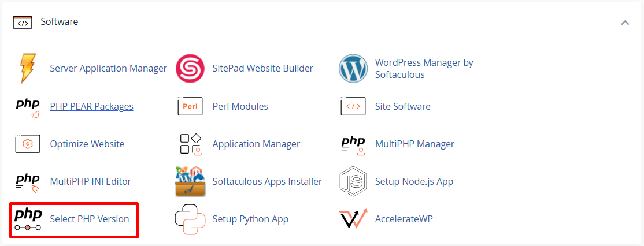Click the Node.js hexagon icon
This screenshot has height=246, width=644.
pos(353,182)
